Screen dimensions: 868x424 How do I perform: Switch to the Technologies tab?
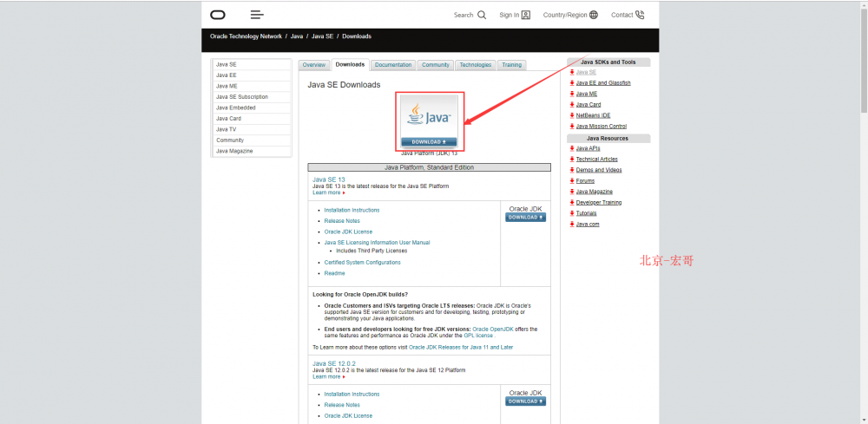476,65
